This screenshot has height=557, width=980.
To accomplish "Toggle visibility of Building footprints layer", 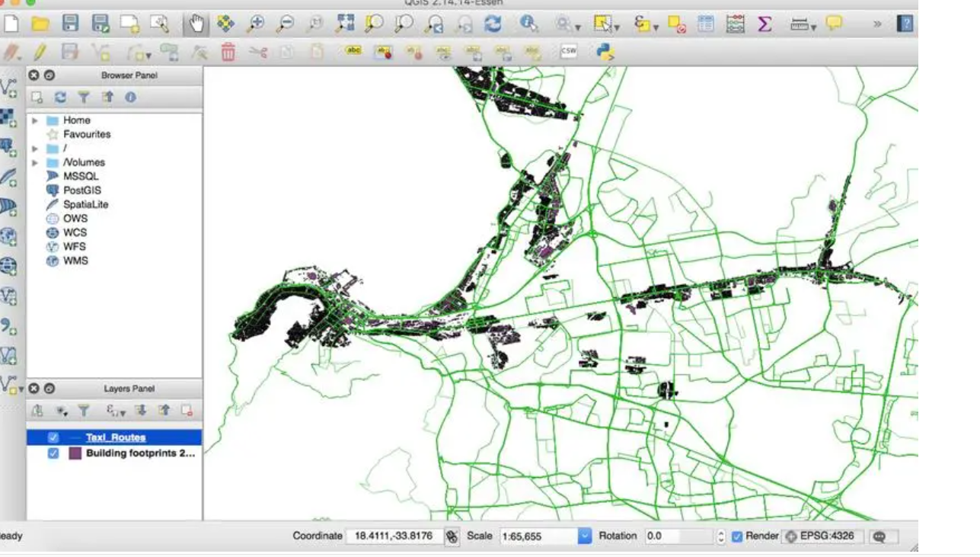I will (53, 453).
